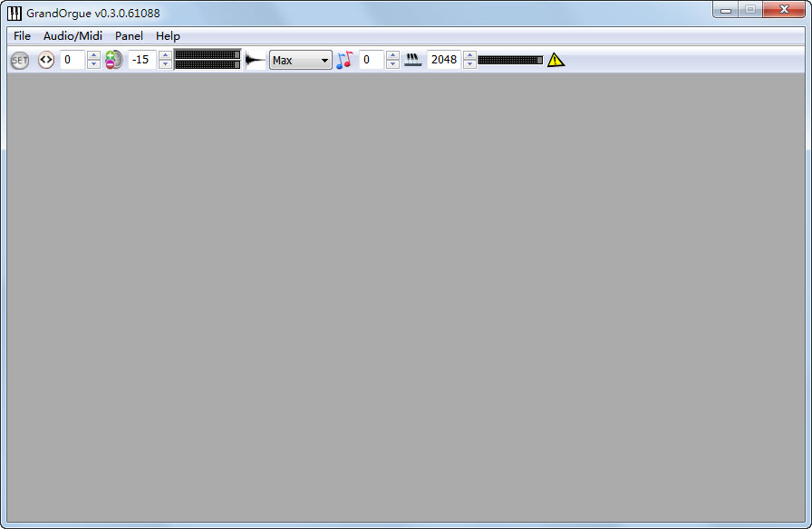Click the GrandOrgue keyboard title bar icon
Screen dimensions: 812x529
click(14, 13)
